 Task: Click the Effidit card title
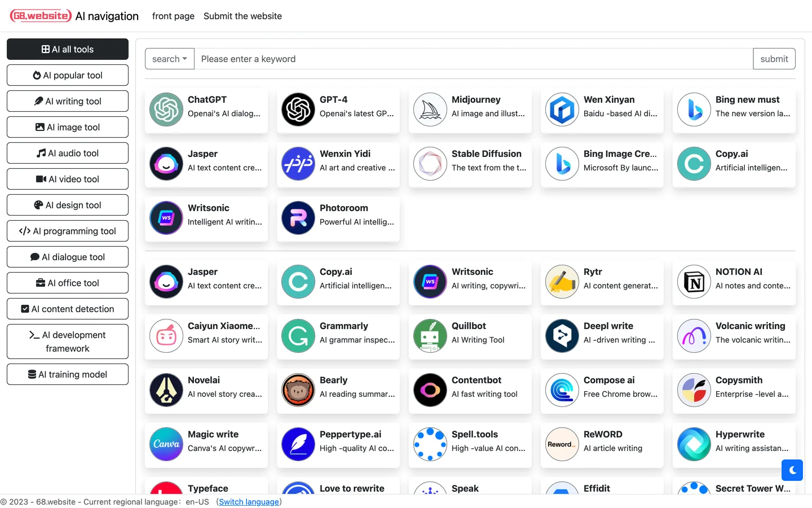(x=597, y=488)
